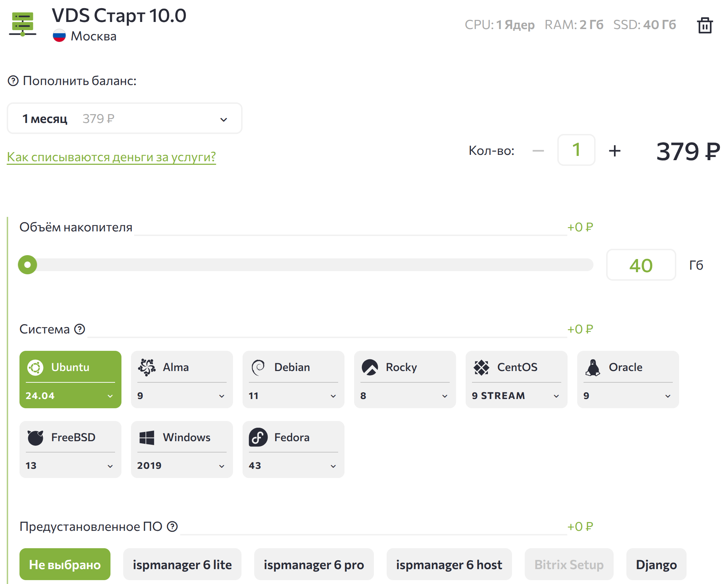Choose the Rocky Linux logo
The image size is (728, 584).
pyautogui.click(x=370, y=367)
